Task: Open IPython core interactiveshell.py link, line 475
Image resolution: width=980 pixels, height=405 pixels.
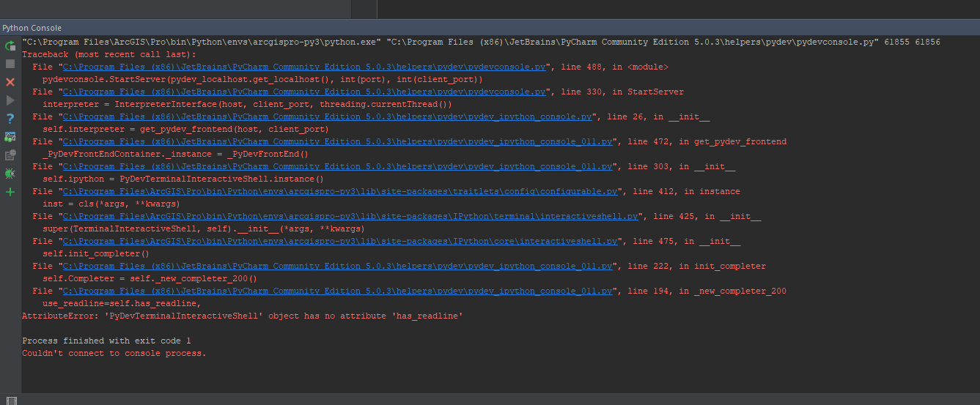Action: pos(340,241)
